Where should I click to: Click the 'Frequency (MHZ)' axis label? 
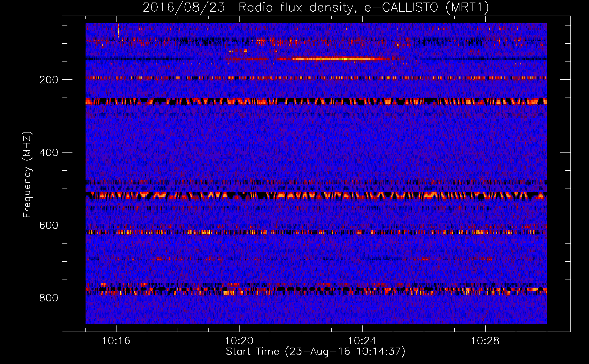[27, 175]
